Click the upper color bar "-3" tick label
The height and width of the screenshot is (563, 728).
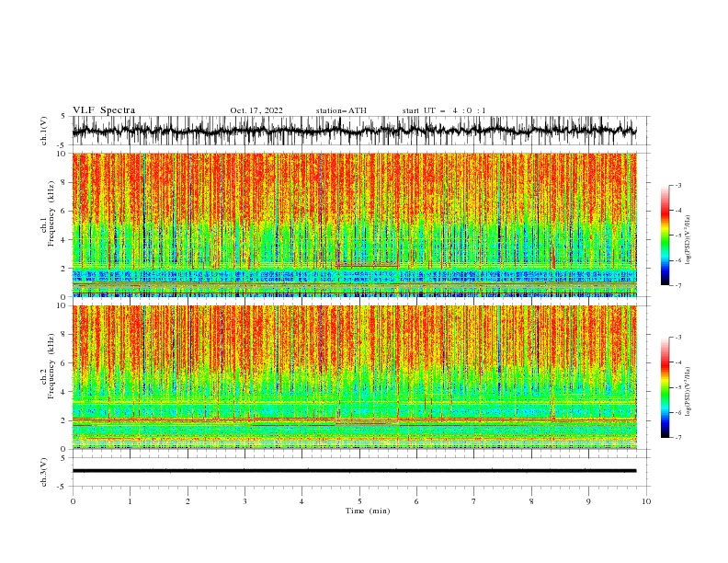(x=678, y=185)
